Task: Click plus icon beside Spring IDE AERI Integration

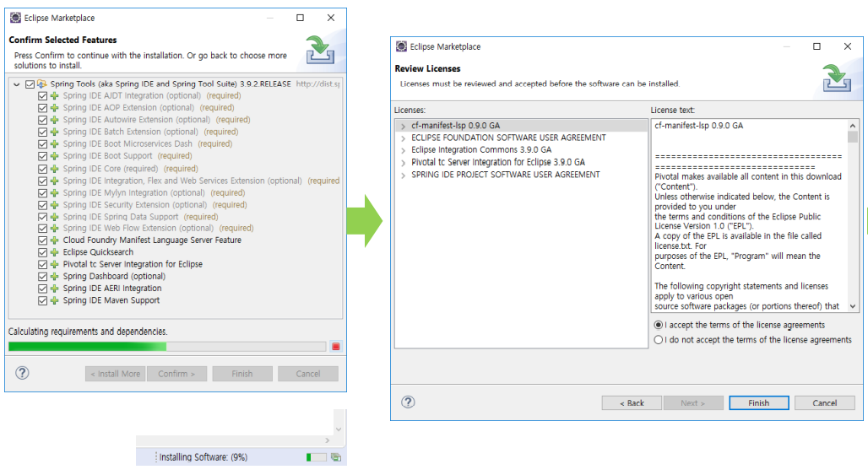Action: click(x=54, y=289)
